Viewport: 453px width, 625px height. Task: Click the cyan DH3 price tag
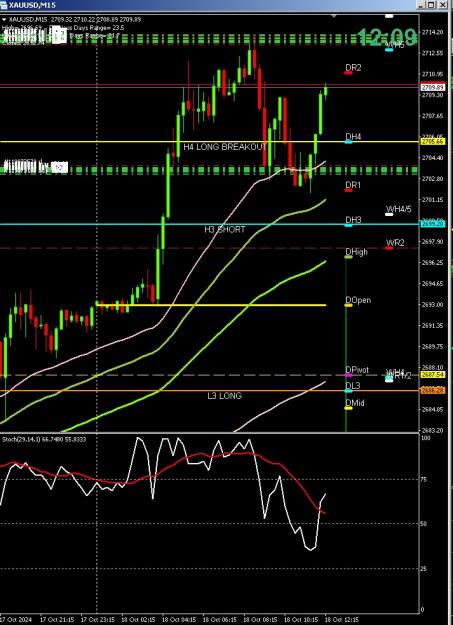coord(433,224)
